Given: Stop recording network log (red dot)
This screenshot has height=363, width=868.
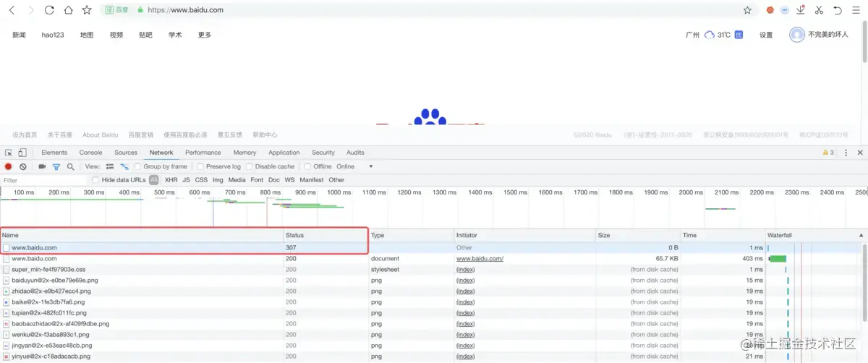Looking at the screenshot, I should coord(9,166).
